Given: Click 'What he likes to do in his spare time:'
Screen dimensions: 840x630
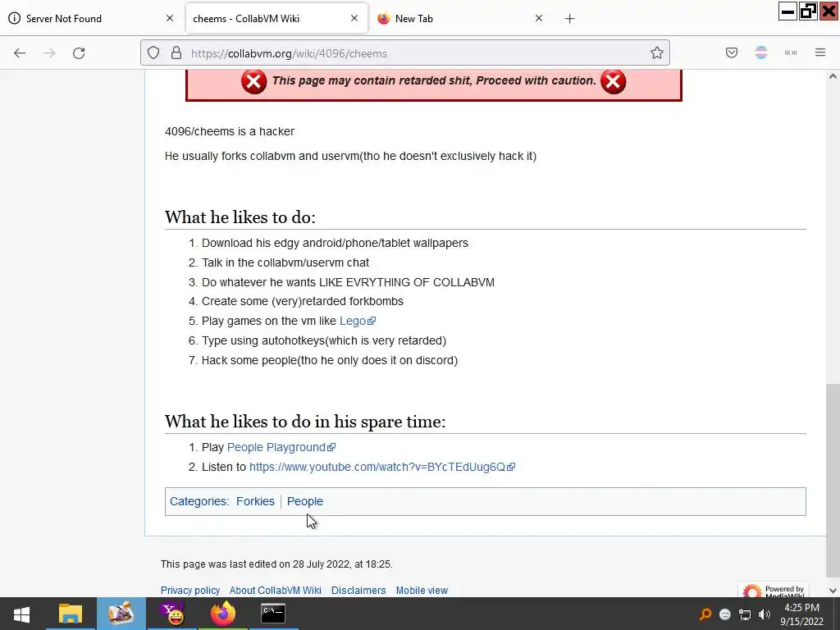Looking at the screenshot, I should coord(305,421).
